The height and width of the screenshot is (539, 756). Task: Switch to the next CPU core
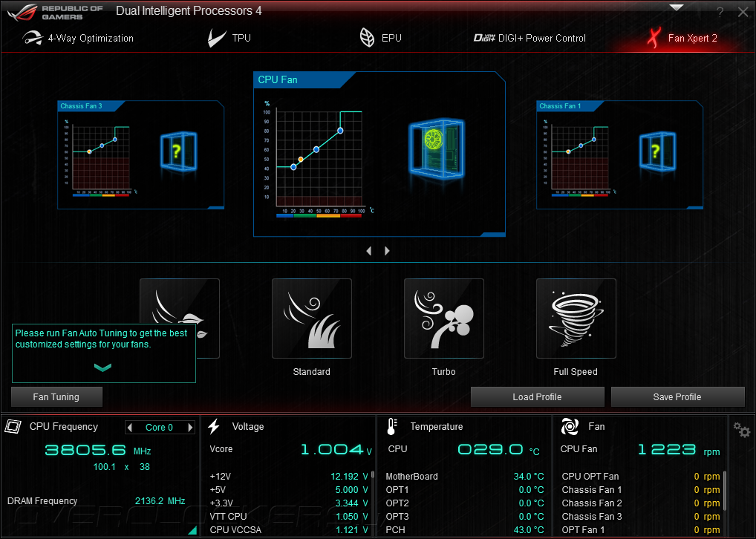click(x=190, y=427)
